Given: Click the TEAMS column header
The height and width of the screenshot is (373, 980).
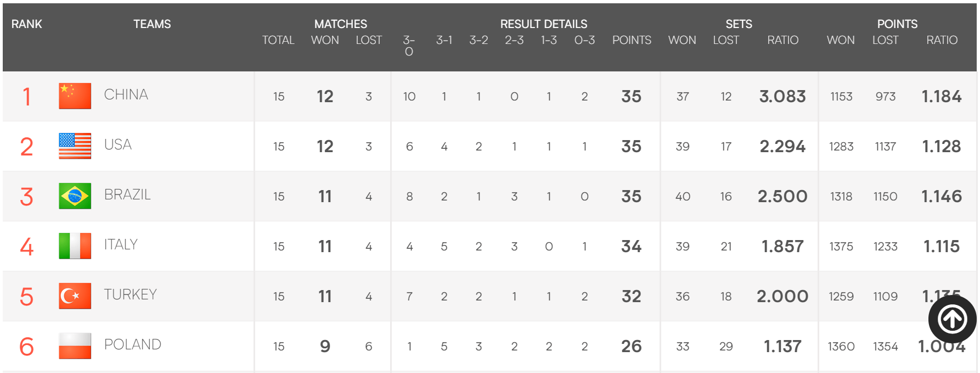Looking at the screenshot, I should coord(152,24).
